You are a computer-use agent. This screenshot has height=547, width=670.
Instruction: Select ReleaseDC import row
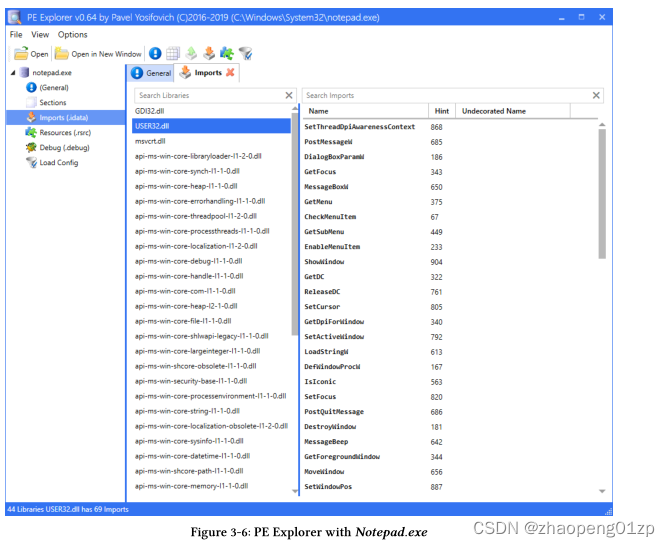point(449,292)
